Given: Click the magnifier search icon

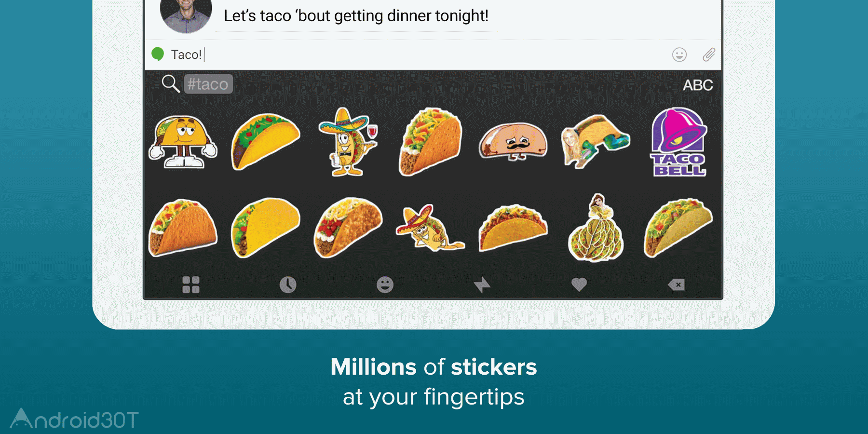Looking at the screenshot, I should (x=170, y=83).
